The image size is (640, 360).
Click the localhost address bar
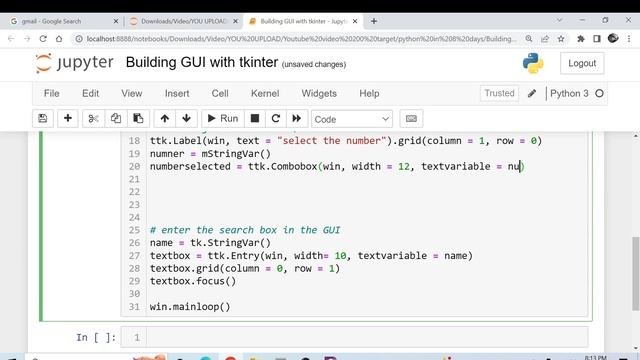301,39
